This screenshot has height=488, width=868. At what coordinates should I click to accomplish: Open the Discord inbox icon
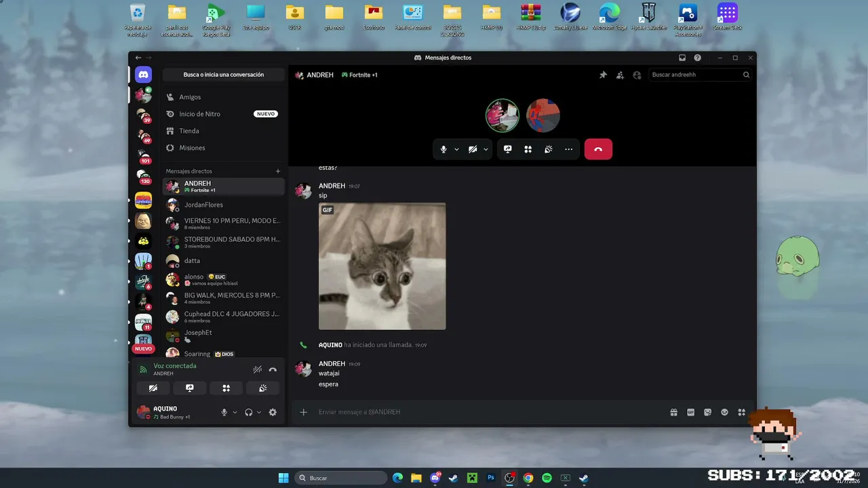point(682,58)
